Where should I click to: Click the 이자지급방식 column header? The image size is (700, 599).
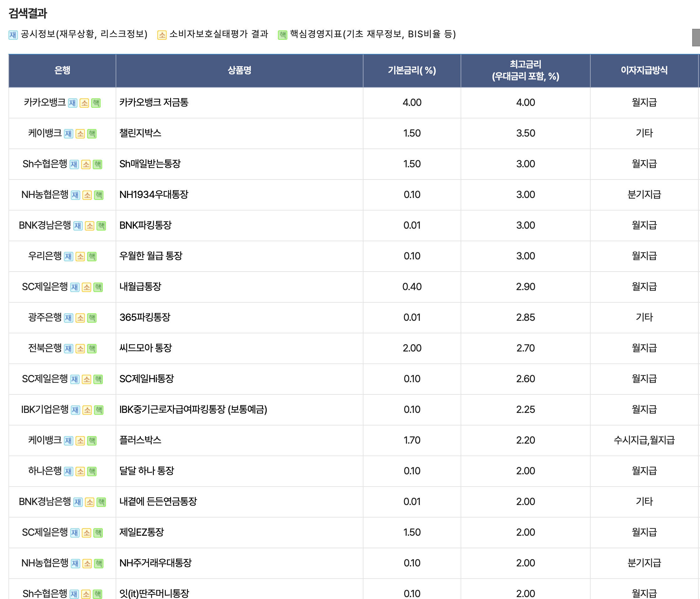coord(644,70)
